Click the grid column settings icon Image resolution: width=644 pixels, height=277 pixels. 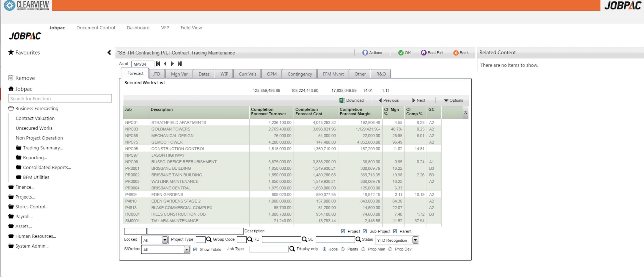pos(465,112)
